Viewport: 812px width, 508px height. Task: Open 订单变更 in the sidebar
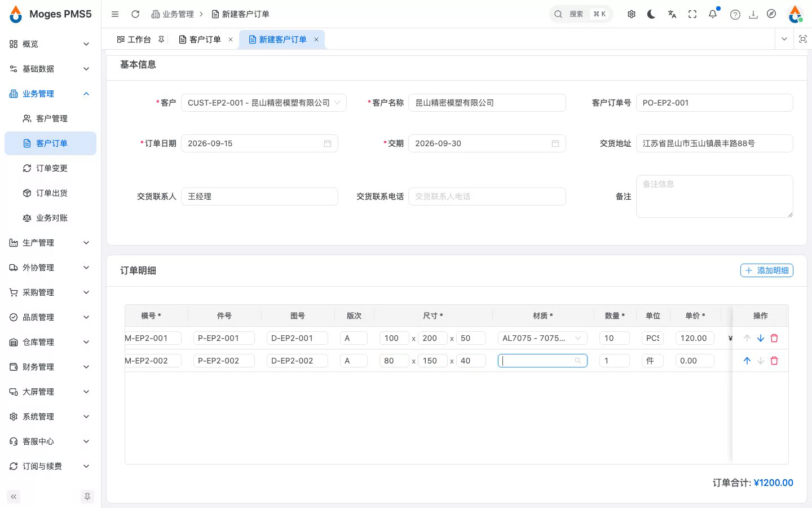50,168
